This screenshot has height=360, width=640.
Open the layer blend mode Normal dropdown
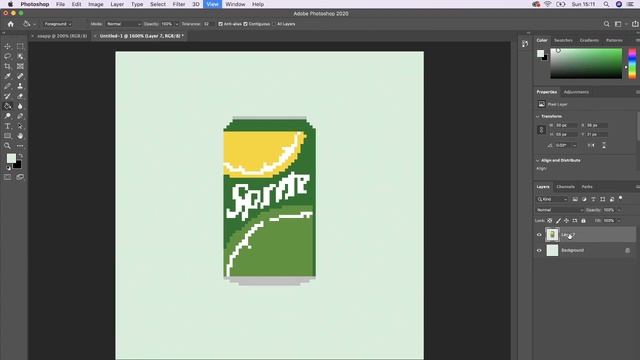pyautogui.click(x=560, y=210)
